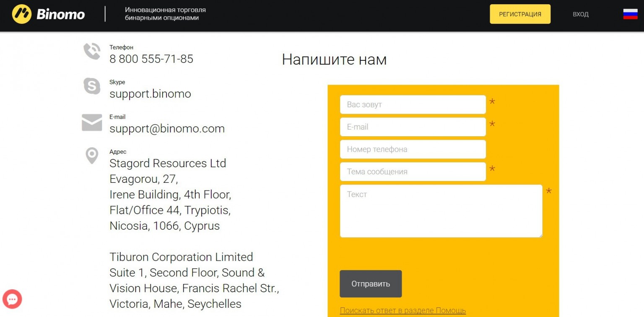Image resolution: width=644 pixels, height=317 pixels.
Task: Click the 'Victoria, Mahe, Seychelles' line
Action: 175,304
